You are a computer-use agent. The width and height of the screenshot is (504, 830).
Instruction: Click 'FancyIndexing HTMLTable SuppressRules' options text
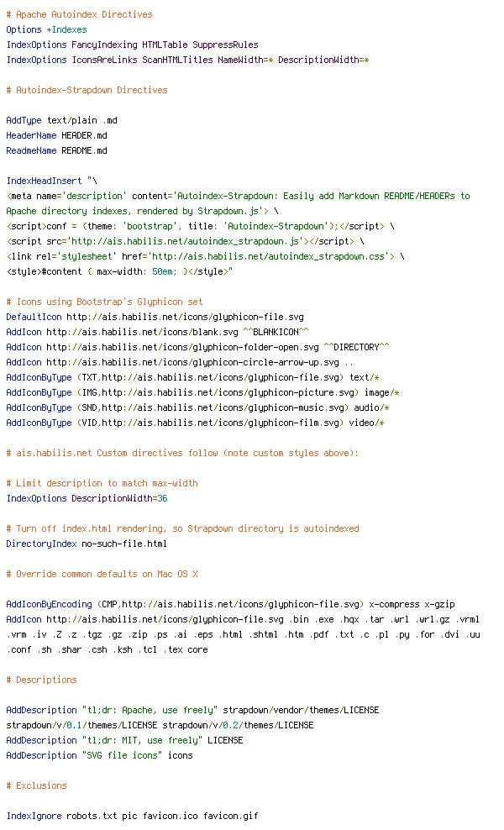tap(165, 45)
